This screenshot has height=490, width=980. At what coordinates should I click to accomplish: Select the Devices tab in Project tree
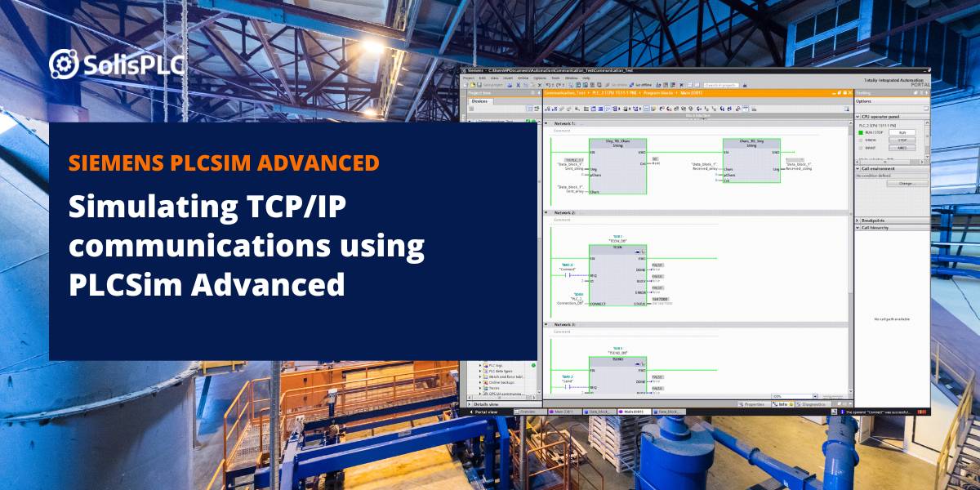pyautogui.click(x=480, y=101)
